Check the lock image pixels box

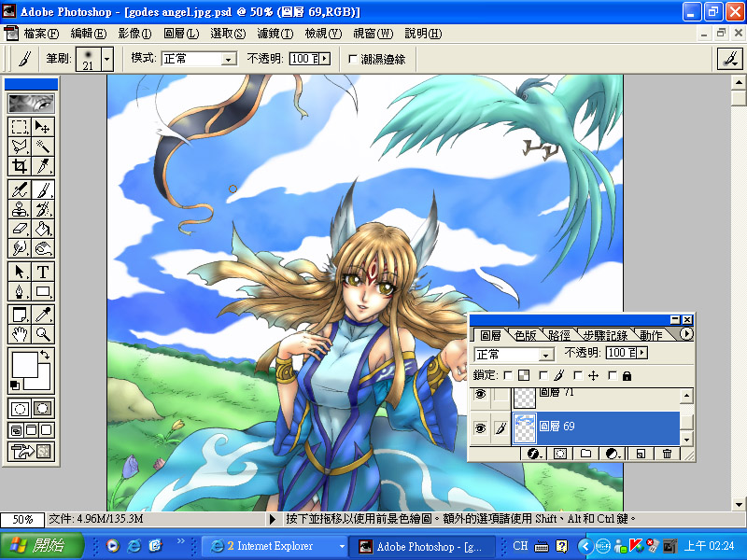click(x=543, y=376)
